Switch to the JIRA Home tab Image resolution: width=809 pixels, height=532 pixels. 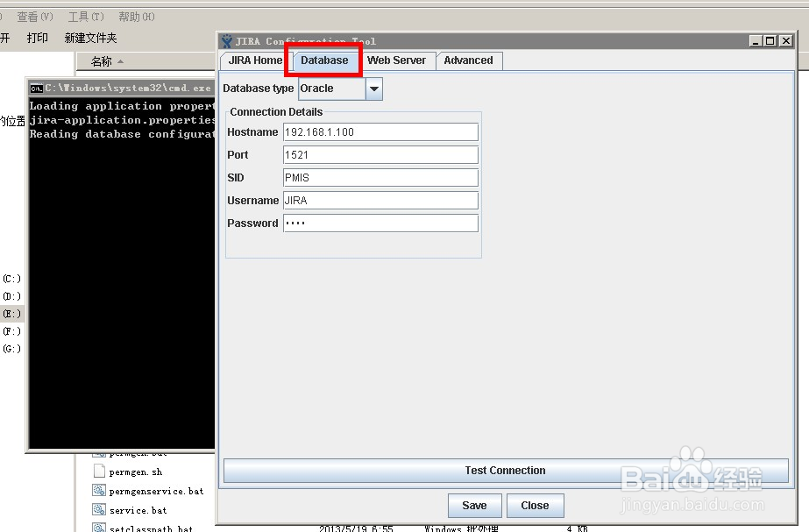(254, 60)
